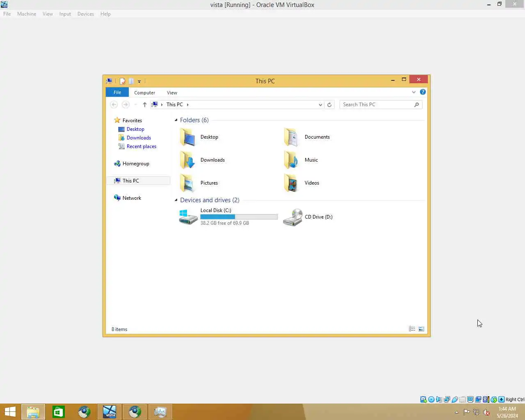Select Favorites in the navigation pane
The width and height of the screenshot is (525, 420).
pos(132,121)
